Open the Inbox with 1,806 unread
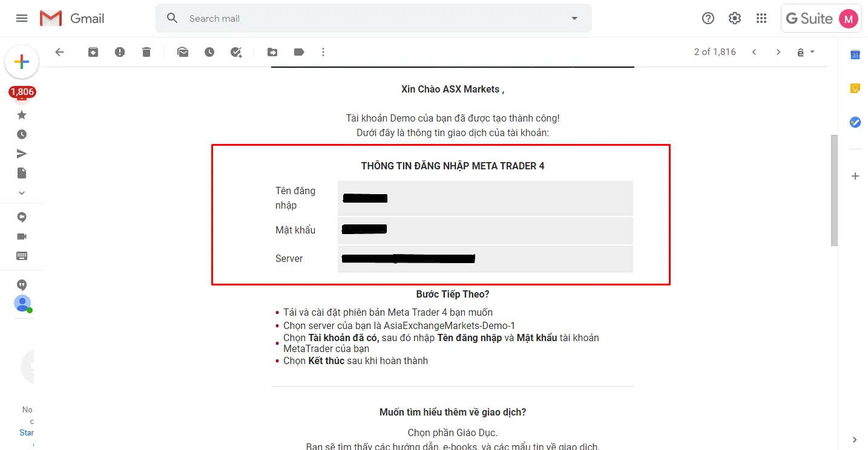Image resolution: width=868 pixels, height=450 pixels. (22, 93)
